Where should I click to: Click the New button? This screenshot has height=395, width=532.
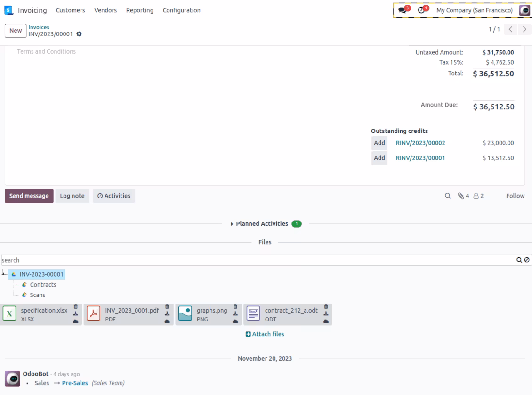(x=16, y=31)
